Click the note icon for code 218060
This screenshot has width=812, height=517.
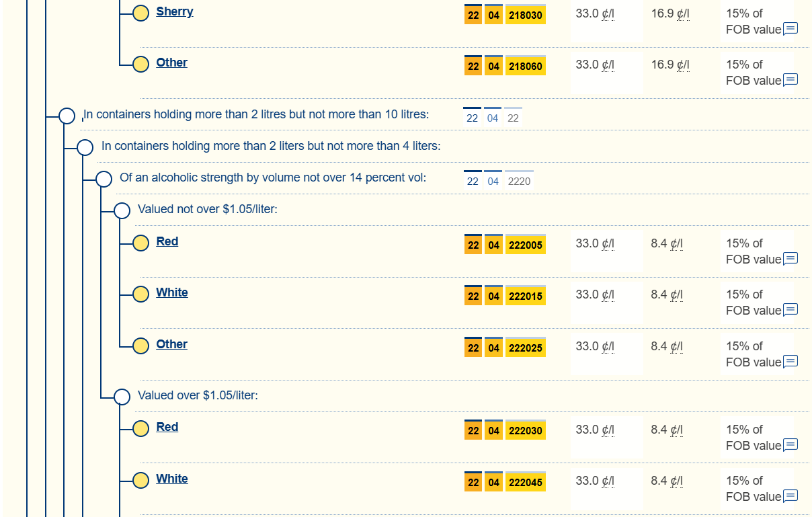point(790,80)
